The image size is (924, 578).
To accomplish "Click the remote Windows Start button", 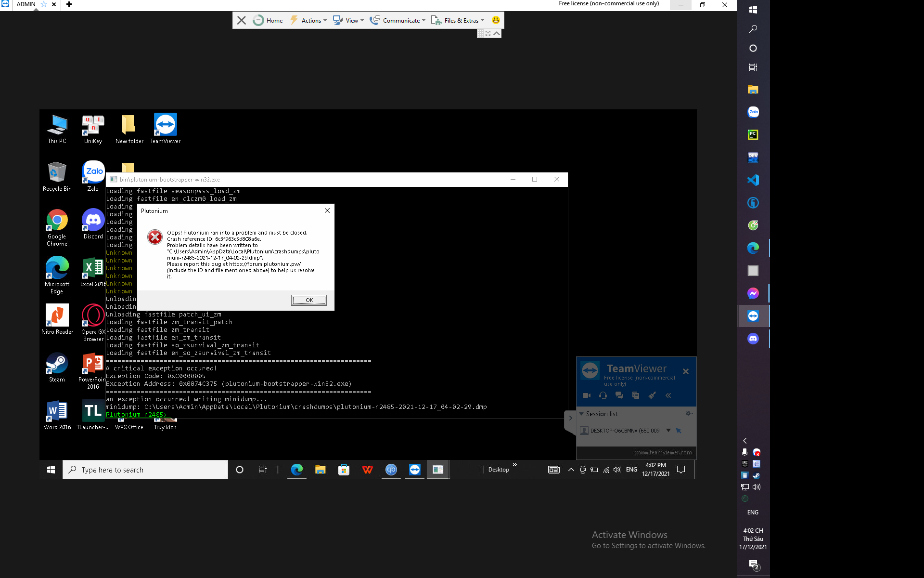I will [51, 470].
